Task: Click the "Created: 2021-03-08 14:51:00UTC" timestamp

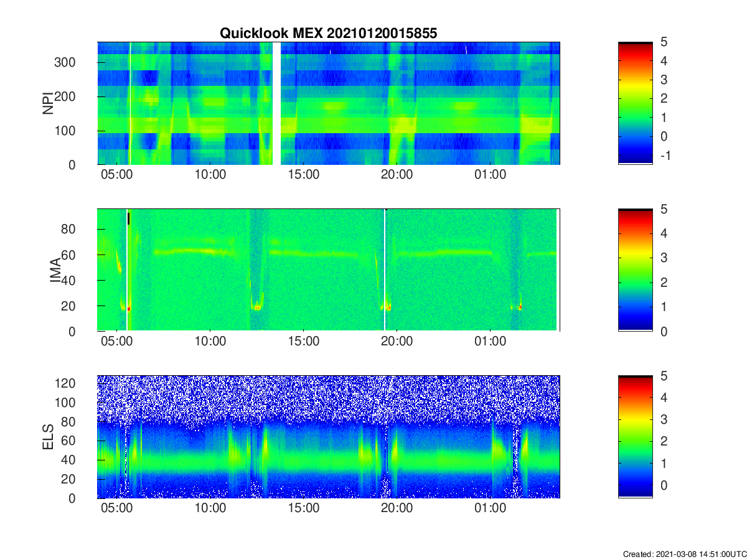Action: click(685, 554)
